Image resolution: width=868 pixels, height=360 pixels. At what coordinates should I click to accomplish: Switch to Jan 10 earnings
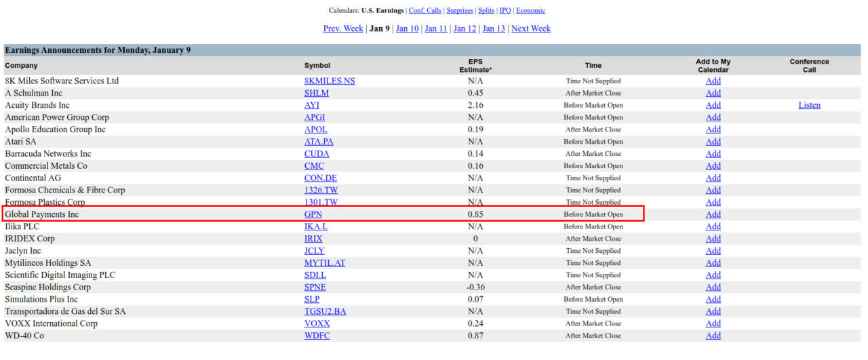tap(407, 28)
